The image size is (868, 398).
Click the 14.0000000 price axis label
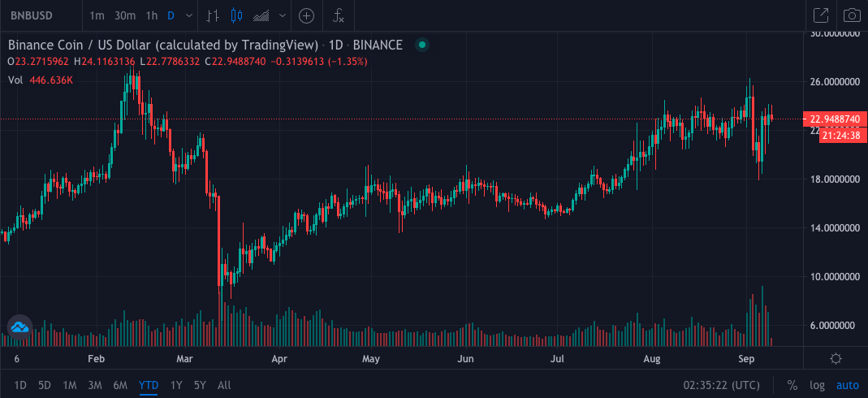coord(834,228)
